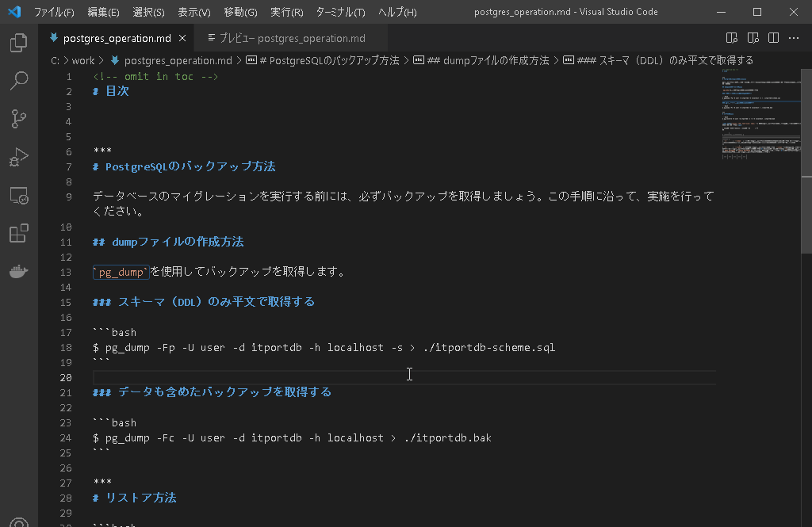
Task: Click heading # PostgreSQLのバックアップ方法
Action: click(x=184, y=166)
